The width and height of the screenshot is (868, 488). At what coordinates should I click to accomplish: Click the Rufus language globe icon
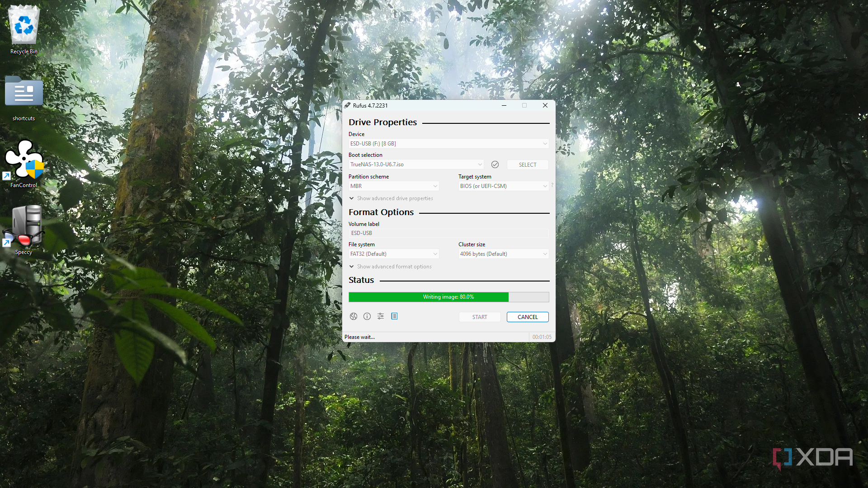tap(354, 316)
